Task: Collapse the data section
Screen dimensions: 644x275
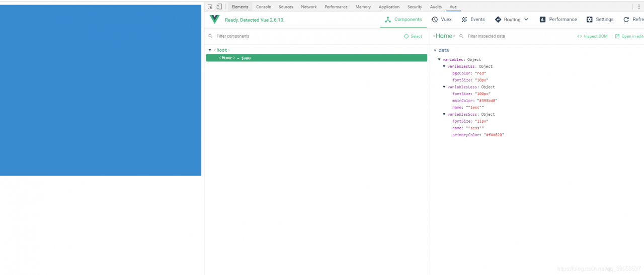Action: [435, 50]
